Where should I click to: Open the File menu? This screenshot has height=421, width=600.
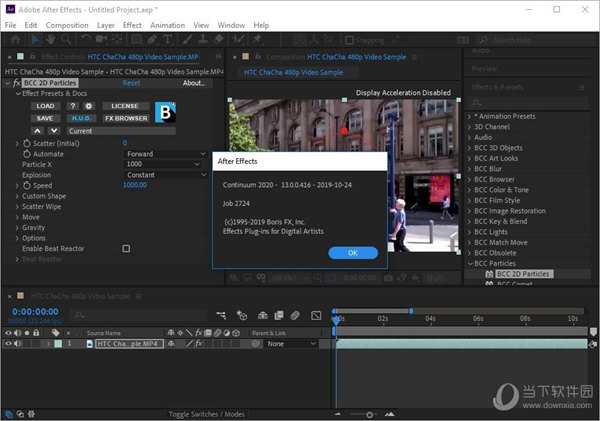10,25
